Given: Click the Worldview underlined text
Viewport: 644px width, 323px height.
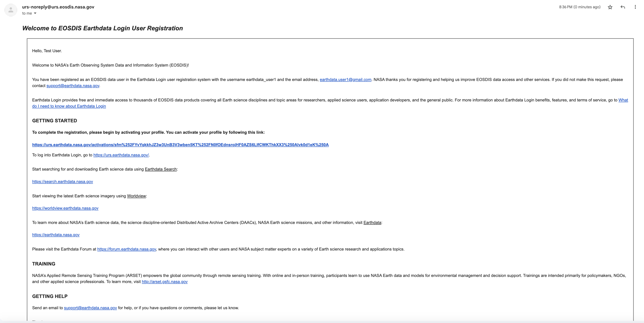Looking at the screenshot, I should click(x=136, y=196).
